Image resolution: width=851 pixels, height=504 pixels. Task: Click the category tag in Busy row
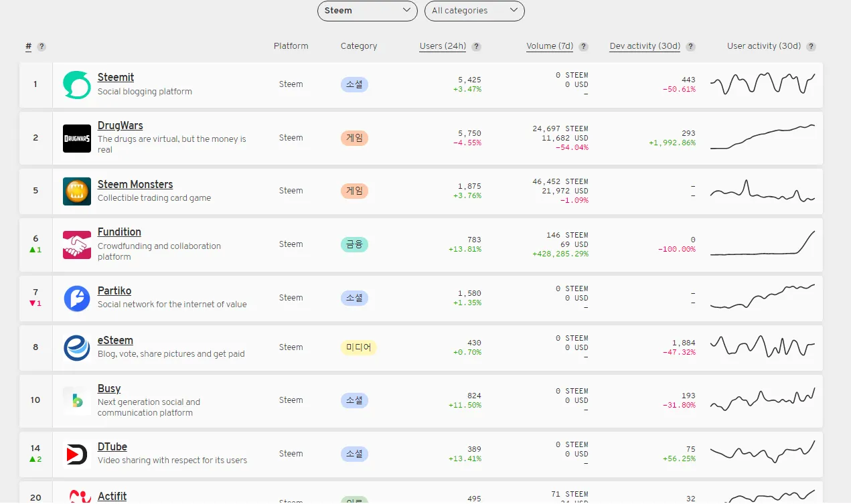[354, 401]
